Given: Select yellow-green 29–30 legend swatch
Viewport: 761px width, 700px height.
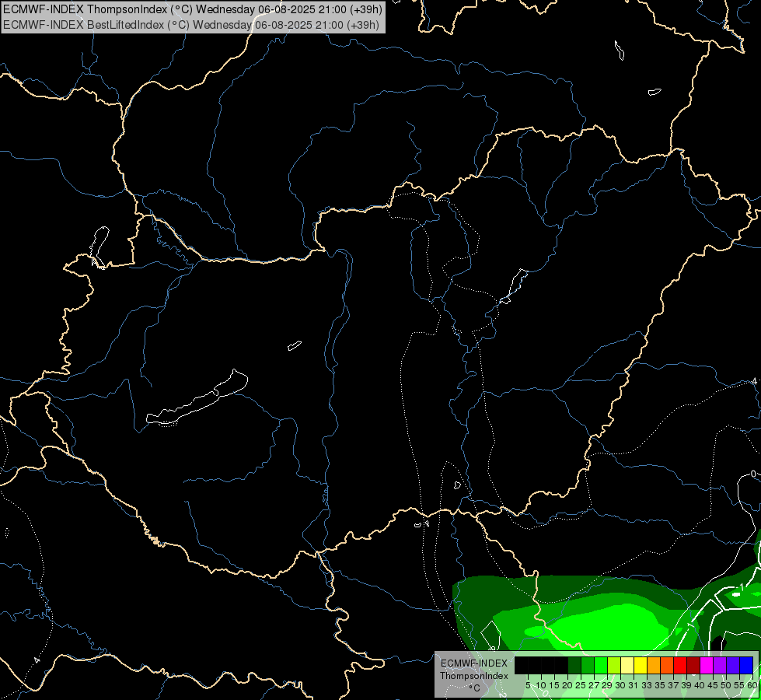Looking at the screenshot, I should coord(614,665).
